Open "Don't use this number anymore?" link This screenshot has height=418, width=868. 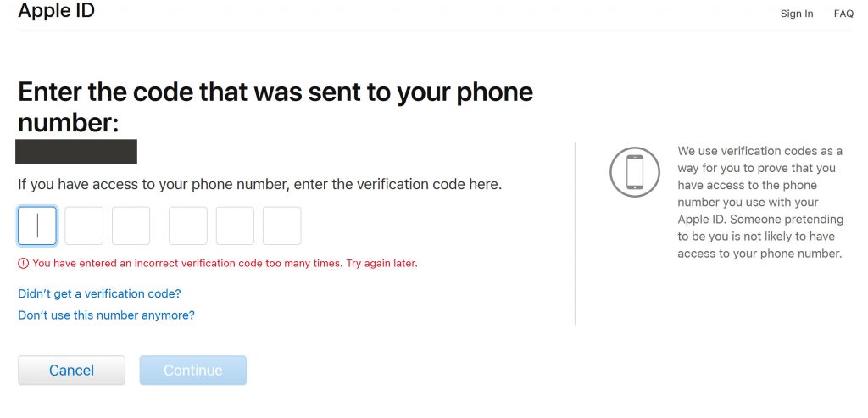(106, 315)
